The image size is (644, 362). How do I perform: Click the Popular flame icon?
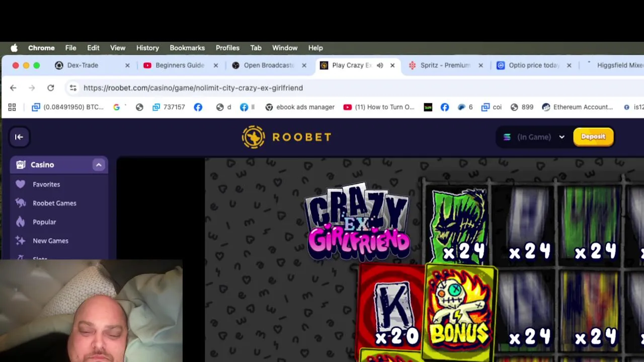pos(20,222)
